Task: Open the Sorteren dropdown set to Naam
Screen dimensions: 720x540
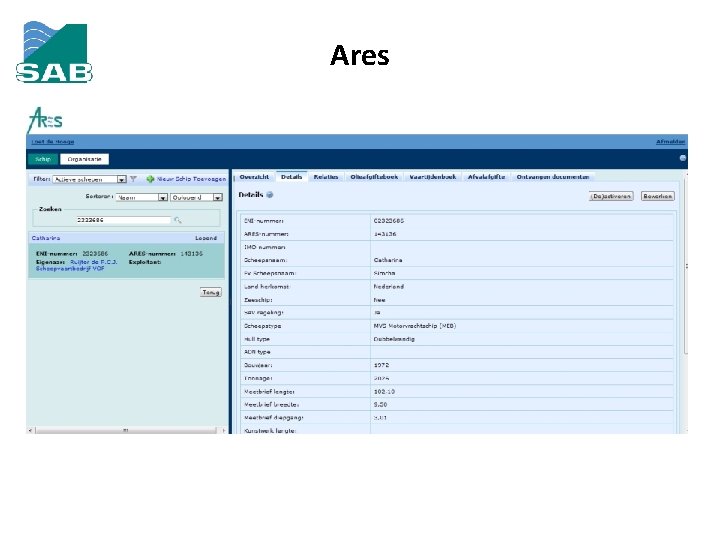Action: (x=141, y=197)
